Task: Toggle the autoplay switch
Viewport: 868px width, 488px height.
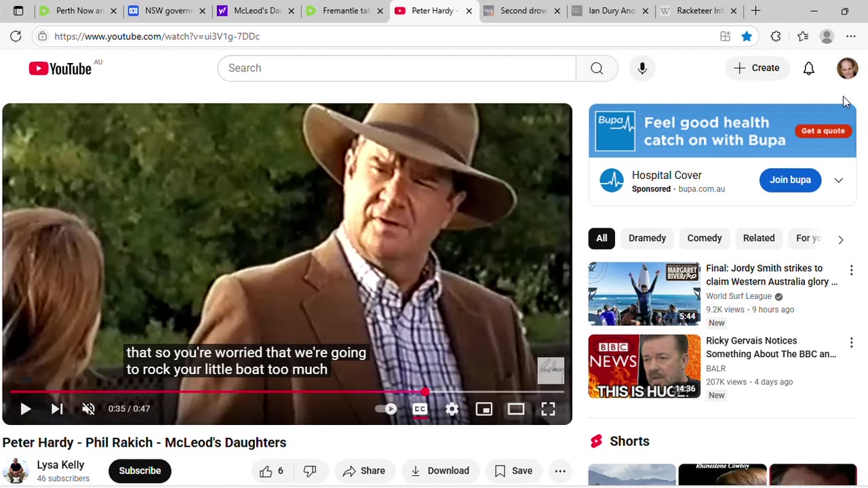Action: 387,409
